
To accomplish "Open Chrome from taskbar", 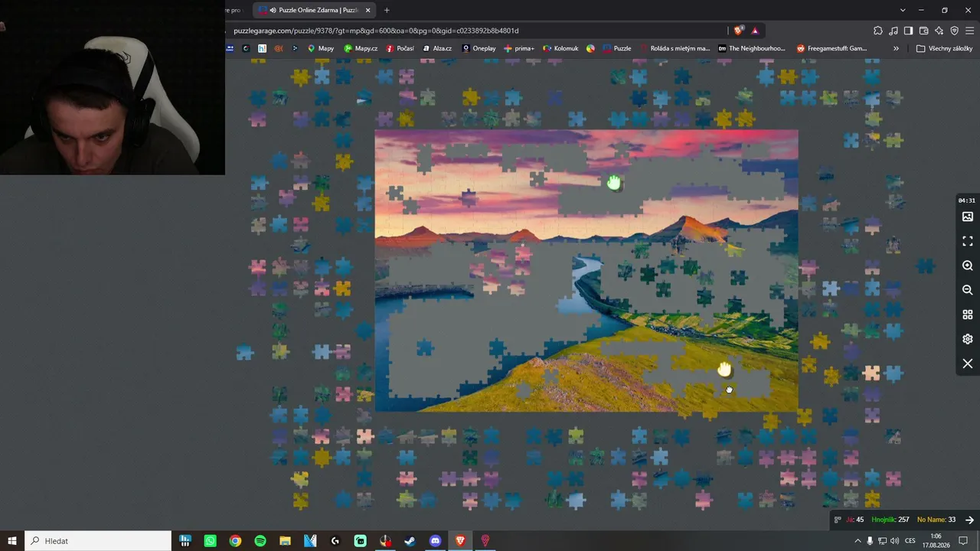I will (x=235, y=541).
